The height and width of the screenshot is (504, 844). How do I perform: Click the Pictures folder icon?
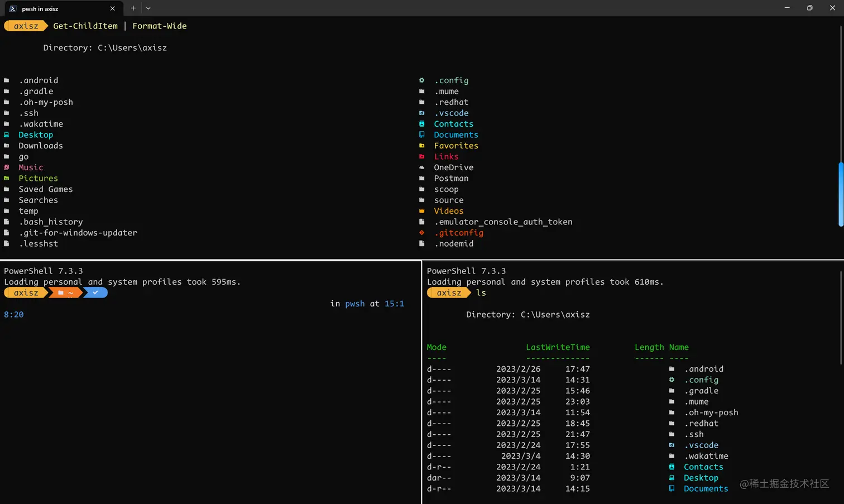pos(7,178)
